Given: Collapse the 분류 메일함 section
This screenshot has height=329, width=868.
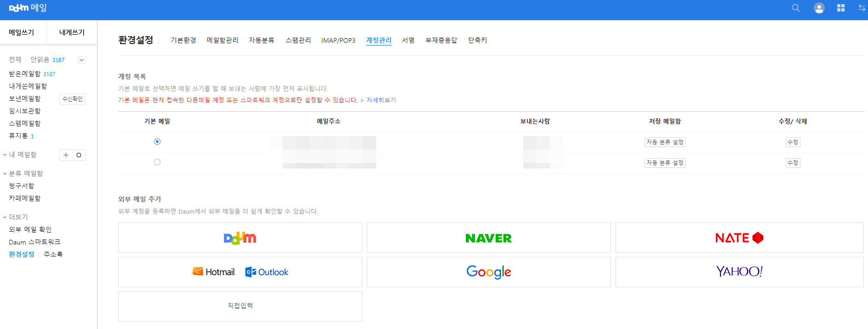Looking at the screenshot, I should 5,174.
